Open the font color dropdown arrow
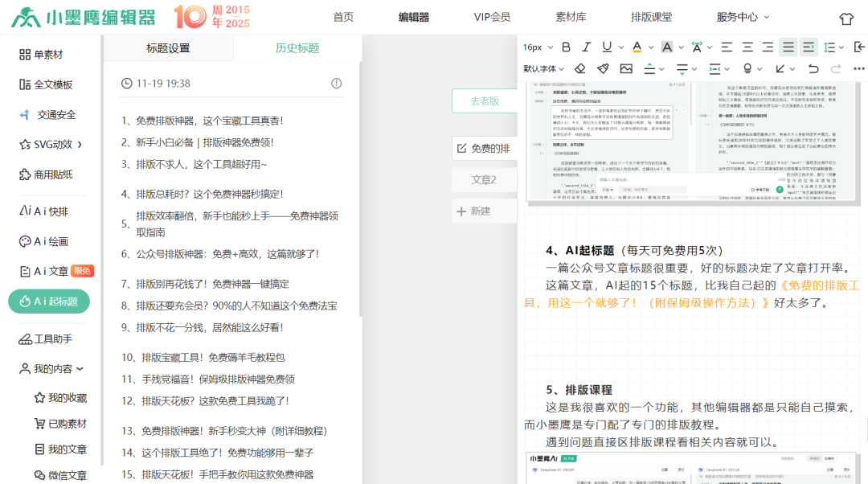The height and width of the screenshot is (484, 868). point(649,47)
